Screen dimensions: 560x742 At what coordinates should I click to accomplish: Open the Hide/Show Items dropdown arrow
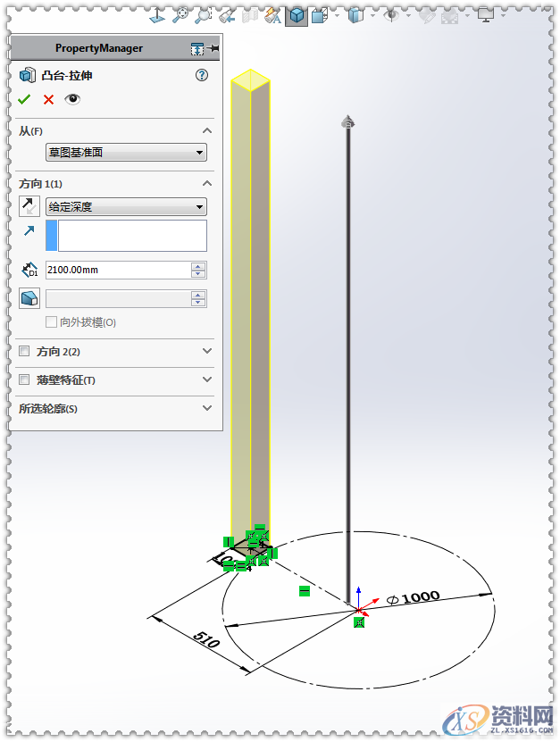tap(408, 15)
